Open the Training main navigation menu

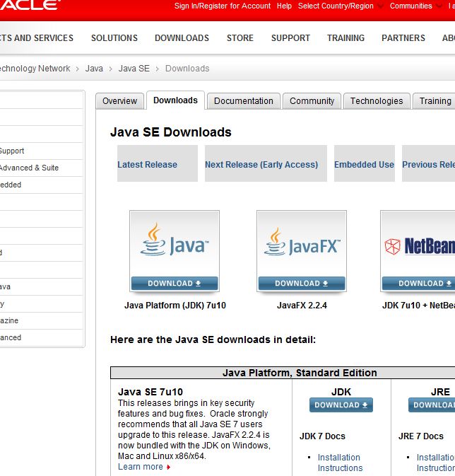[x=345, y=38]
